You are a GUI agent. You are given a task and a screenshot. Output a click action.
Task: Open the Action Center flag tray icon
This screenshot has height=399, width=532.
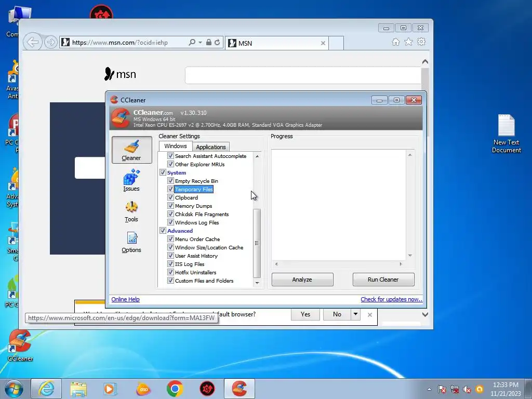442,390
